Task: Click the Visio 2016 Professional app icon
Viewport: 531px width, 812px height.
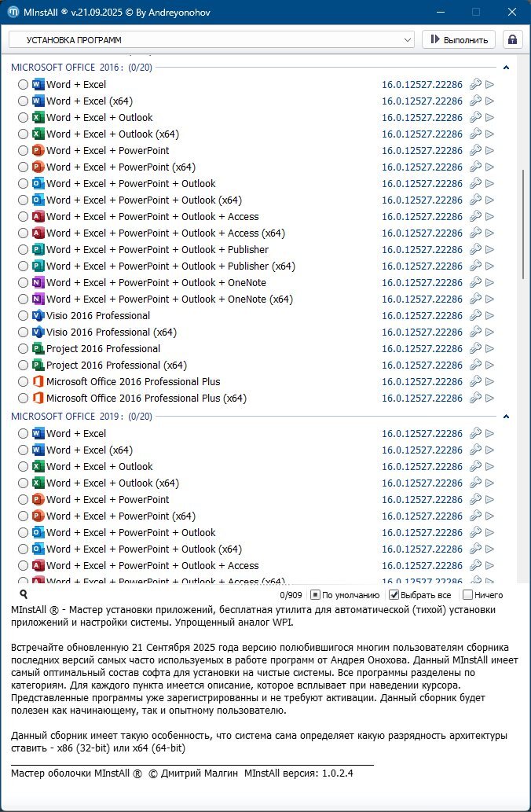Action: click(x=38, y=316)
